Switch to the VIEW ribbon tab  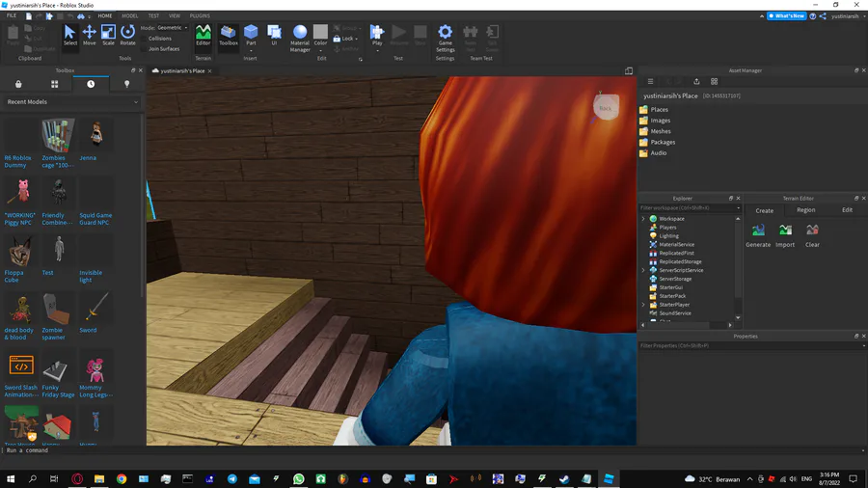coord(175,16)
